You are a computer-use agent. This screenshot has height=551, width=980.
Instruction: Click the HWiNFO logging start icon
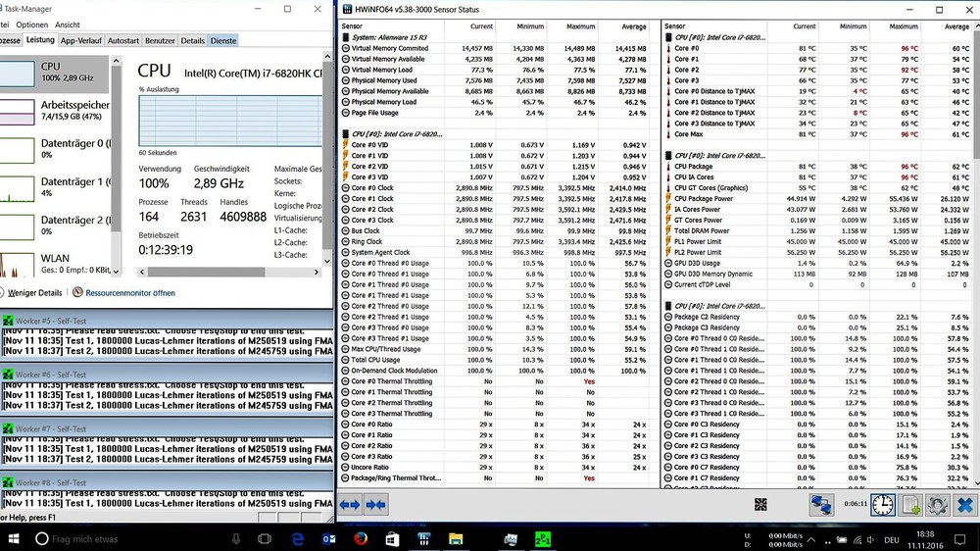pos(909,504)
